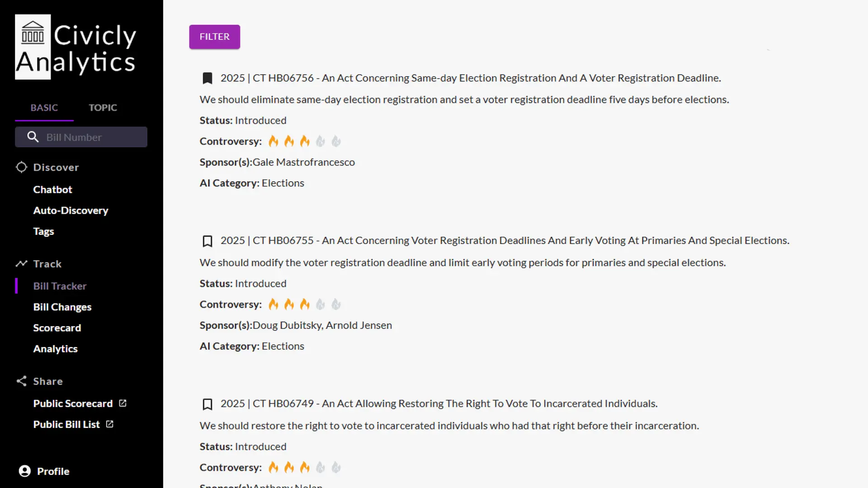The image size is (868, 488).
Task: Click the Civicly Analytics building logo
Action: pos(33,33)
